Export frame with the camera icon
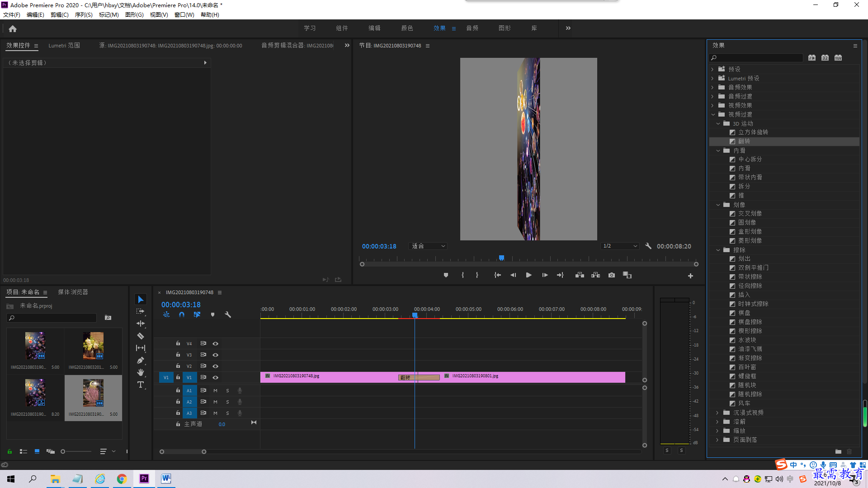This screenshot has height=488, width=868. [x=612, y=275]
